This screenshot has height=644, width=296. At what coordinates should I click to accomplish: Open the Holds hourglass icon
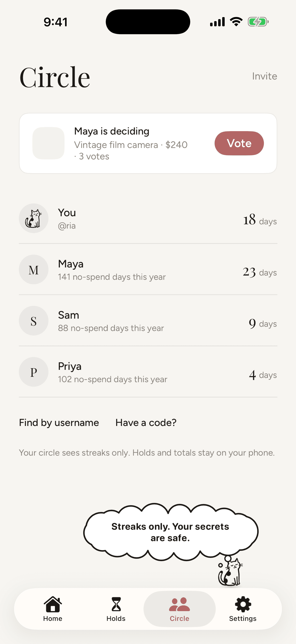tap(116, 604)
